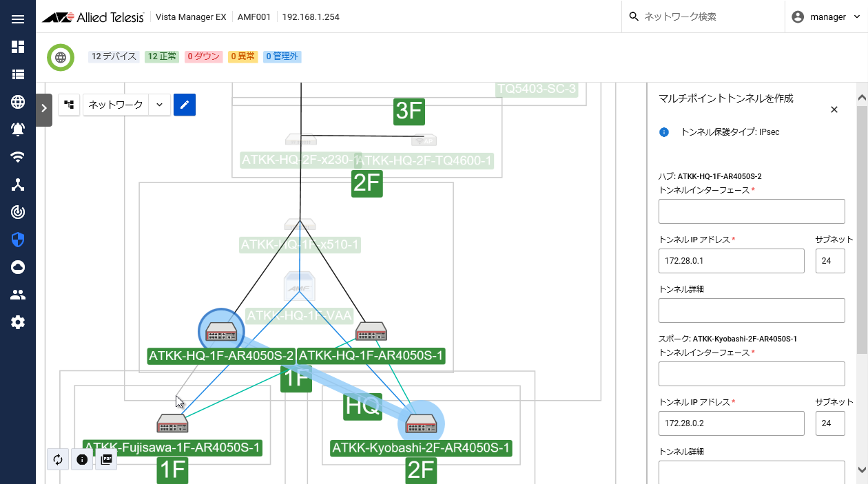Refresh the network map view
Image resolution: width=868 pixels, height=484 pixels.
coord(58,459)
